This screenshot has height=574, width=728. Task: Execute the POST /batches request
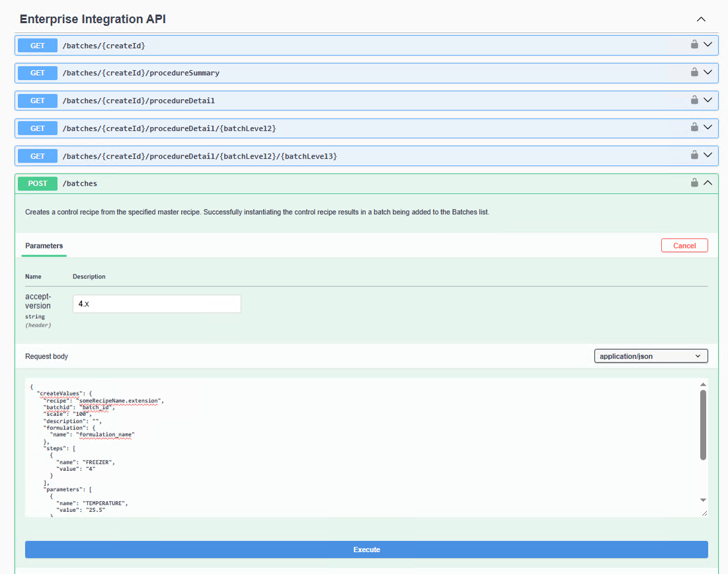[366, 550]
